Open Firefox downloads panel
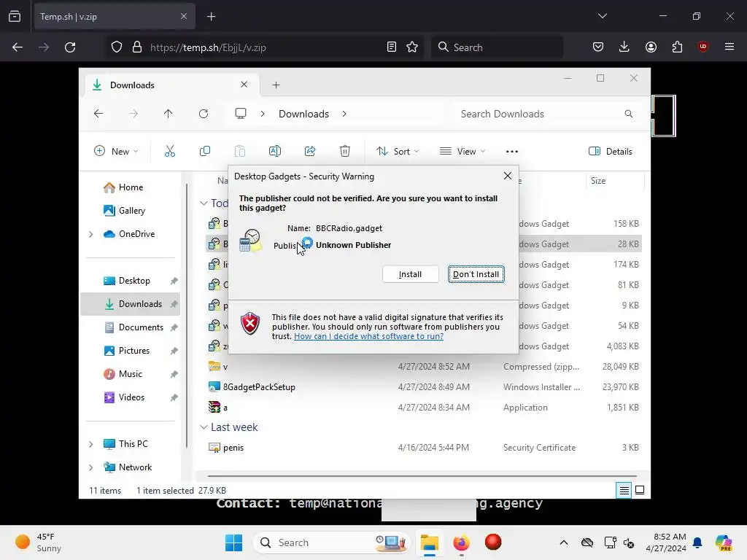This screenshot has width=747, height=560. [624, 47]
